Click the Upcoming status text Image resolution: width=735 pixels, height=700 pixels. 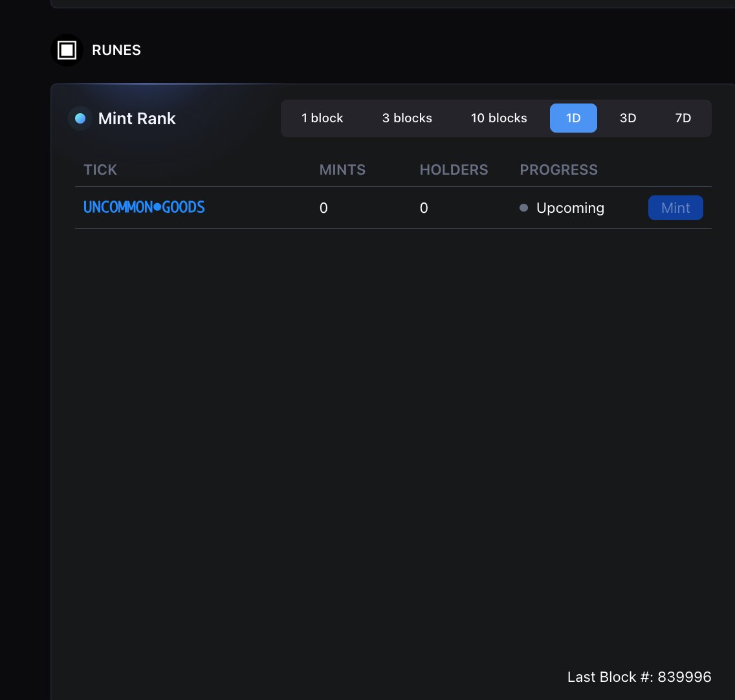(570, 208)
